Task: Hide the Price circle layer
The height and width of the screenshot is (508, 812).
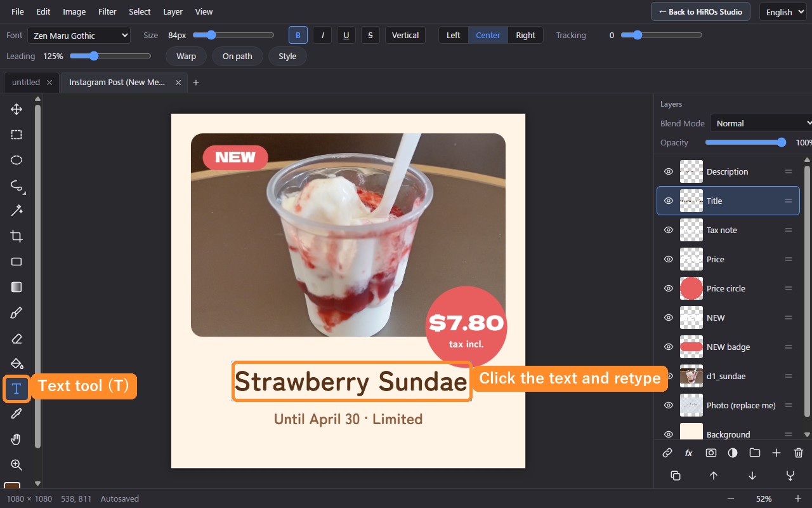Action: click(668, 288)
